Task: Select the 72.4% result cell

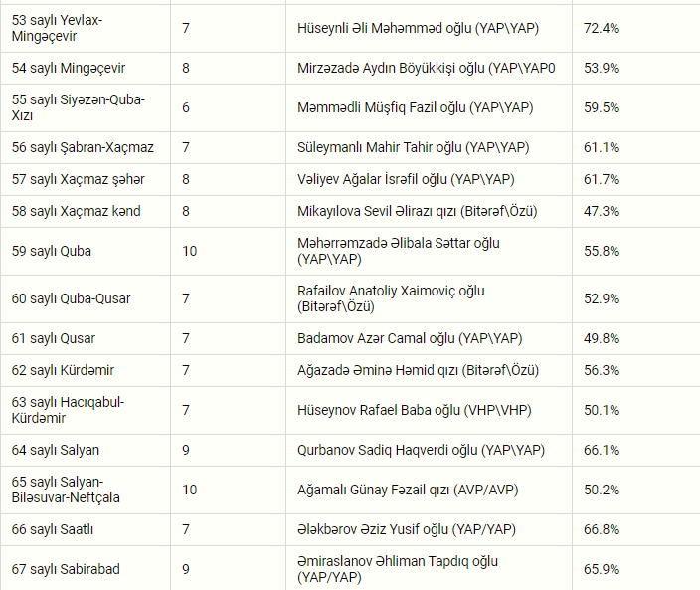Action: [x=602, y=28]
